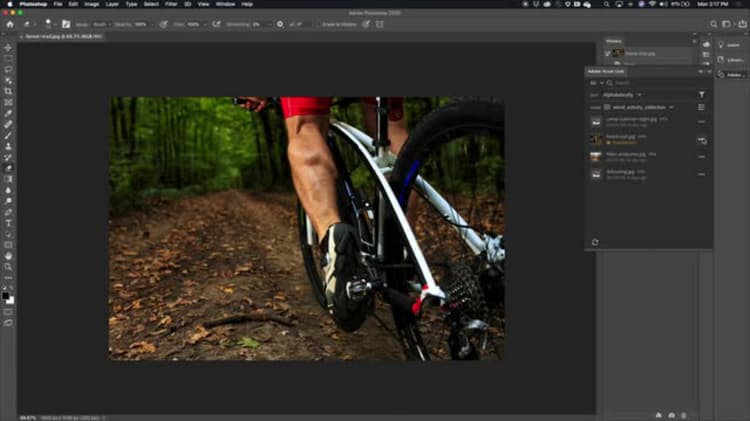Select the Eraser tool

coord(8,168)
